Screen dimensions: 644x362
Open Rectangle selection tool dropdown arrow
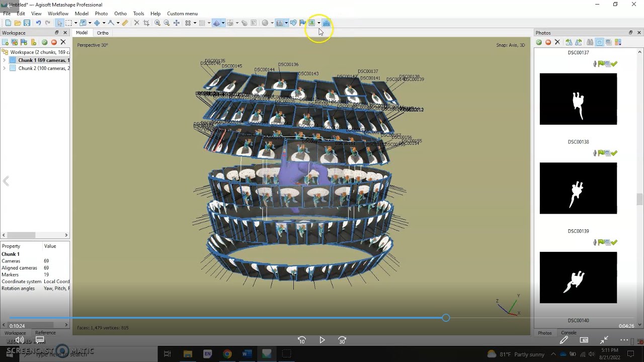pyautogui.click(x=75, y=23)
